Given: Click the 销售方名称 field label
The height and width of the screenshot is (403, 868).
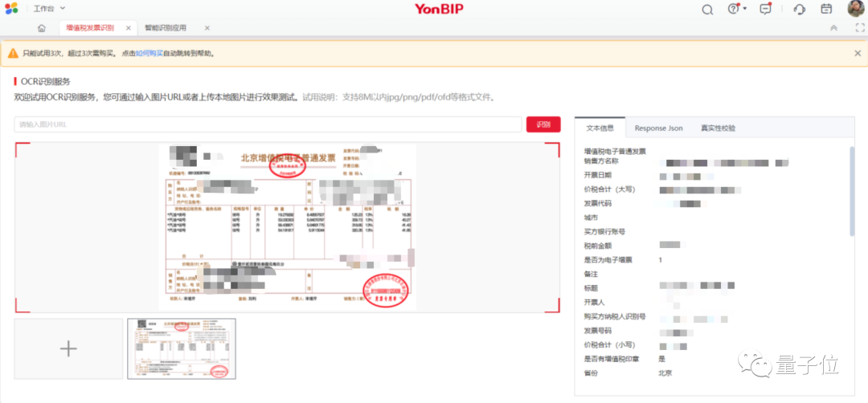Looking at the screenshot, I should pyautogui.click(x=600, y=161).
